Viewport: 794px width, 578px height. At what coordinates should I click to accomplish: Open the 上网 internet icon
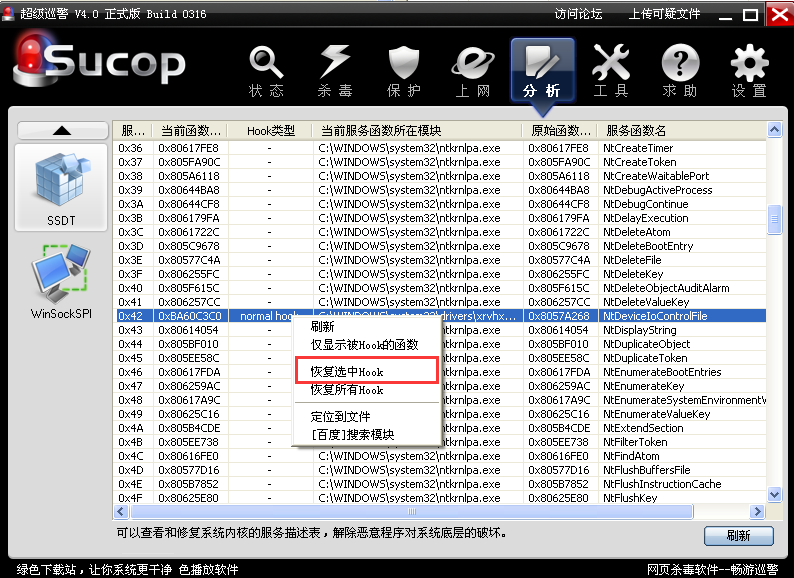point(473,70)
